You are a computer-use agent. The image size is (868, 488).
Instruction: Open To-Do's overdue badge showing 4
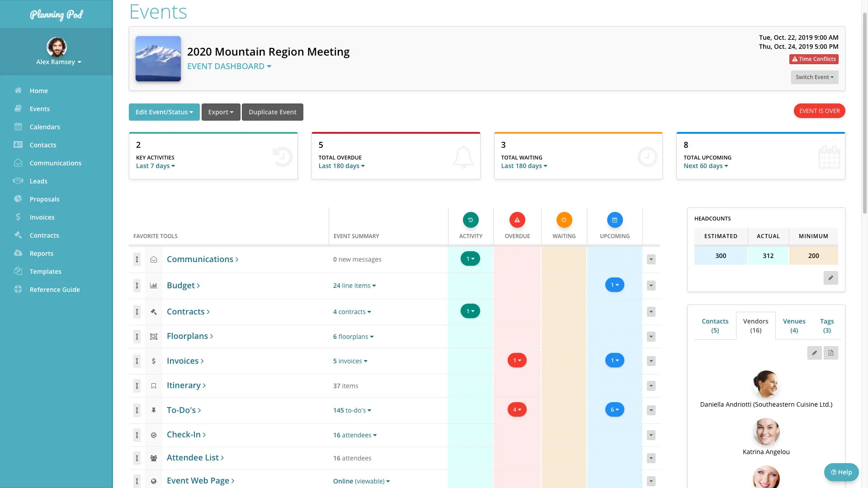click(517, 410)
